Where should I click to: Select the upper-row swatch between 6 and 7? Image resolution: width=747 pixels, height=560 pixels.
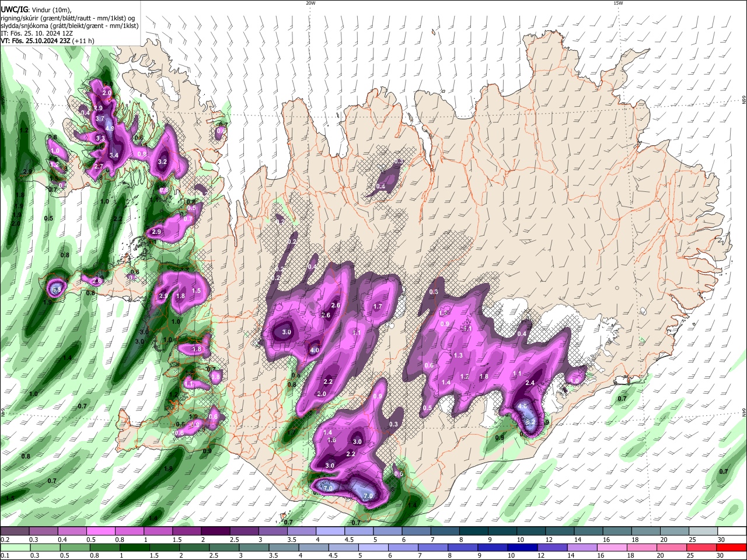click(417, 531)
